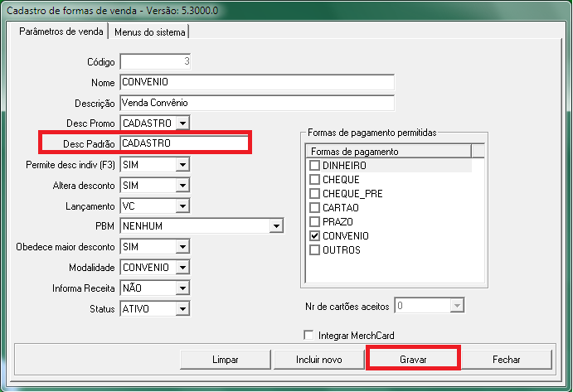Click the Desc Padrão field
The width and height of the screenshot is (573, 392).
point(184,143)
